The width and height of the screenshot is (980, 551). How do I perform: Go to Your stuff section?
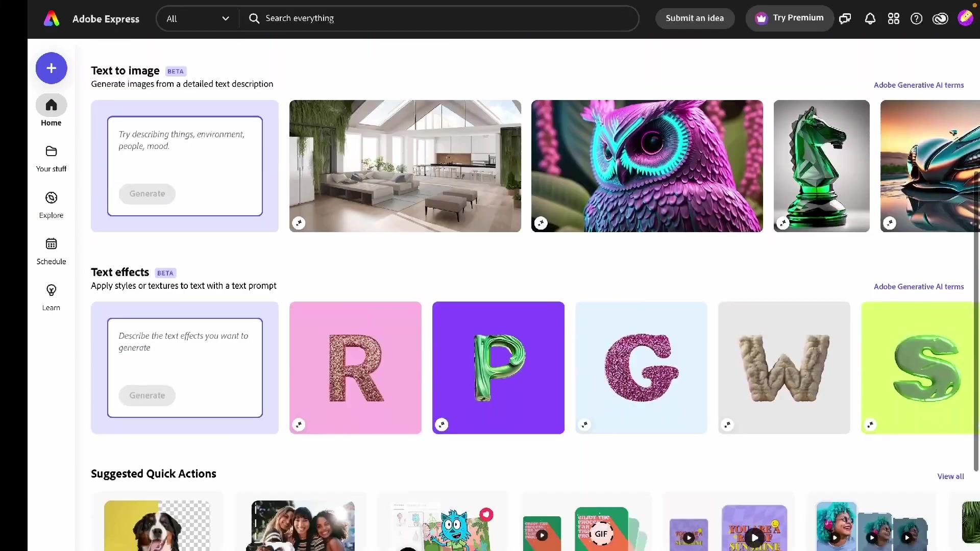51,158
